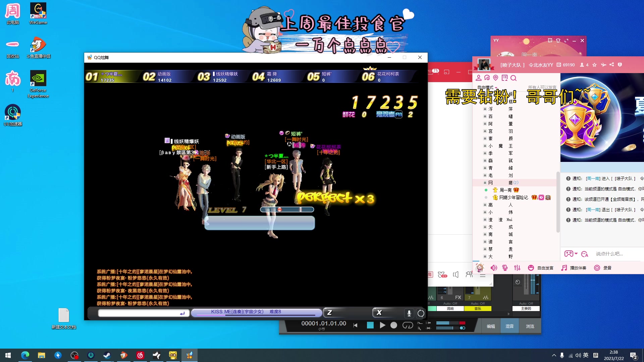Click the DAW play button

pyautogui.click(x=382, y=325)
